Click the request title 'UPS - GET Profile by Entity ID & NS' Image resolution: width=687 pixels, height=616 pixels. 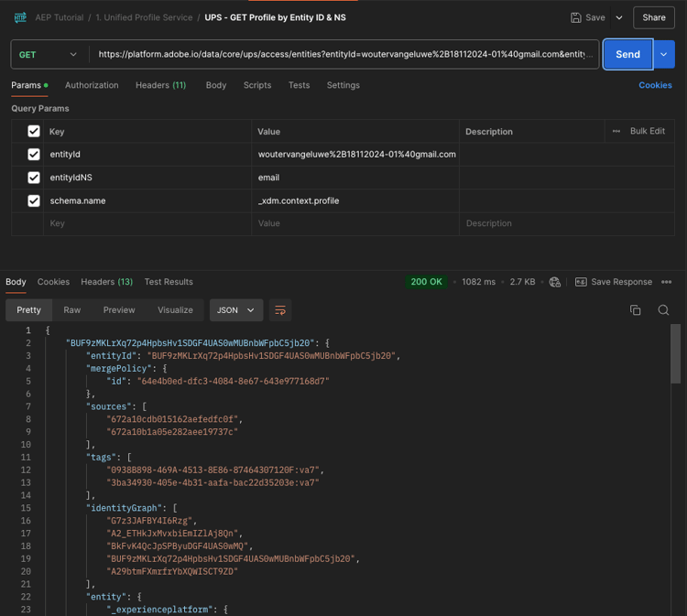point(275,17)
